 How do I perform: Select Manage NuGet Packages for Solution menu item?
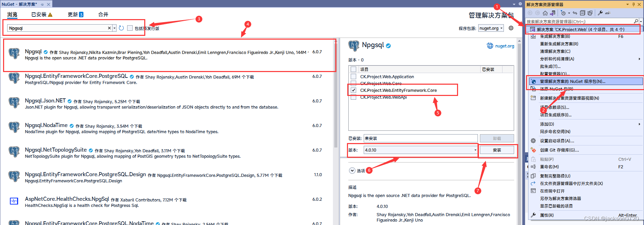(x=586, y=81)
